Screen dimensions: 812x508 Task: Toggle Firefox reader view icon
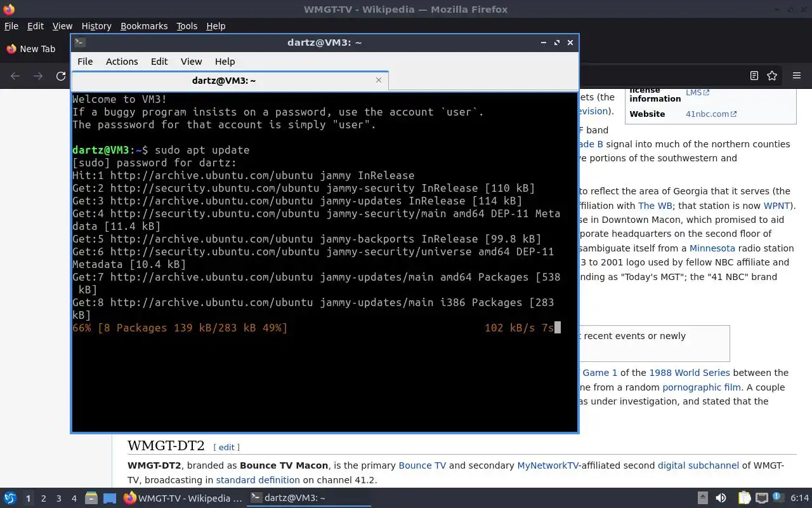[x=754, y=76]
